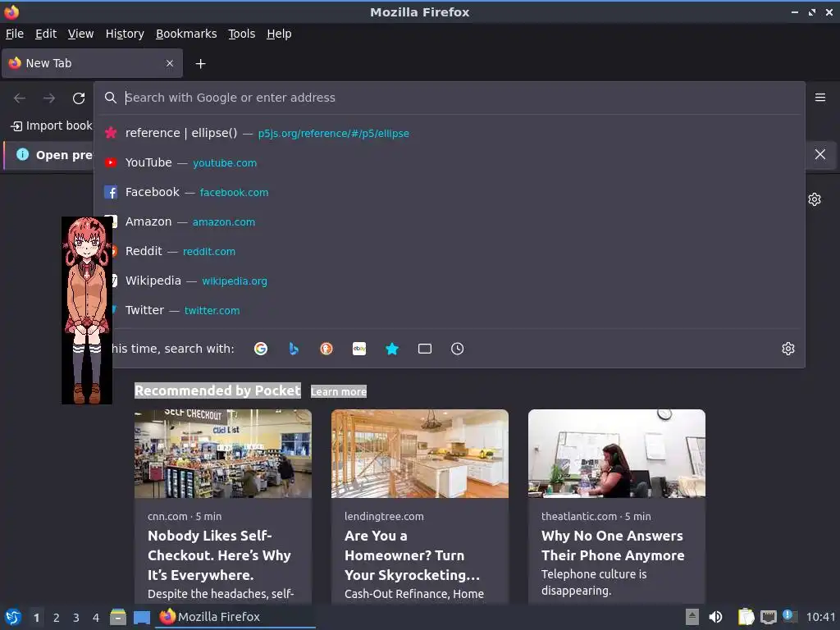Image resolution: width=840 pixels, height=630 pixels.
Task: Open the Firefox hamburger menu
Action: tap(820, 98)
